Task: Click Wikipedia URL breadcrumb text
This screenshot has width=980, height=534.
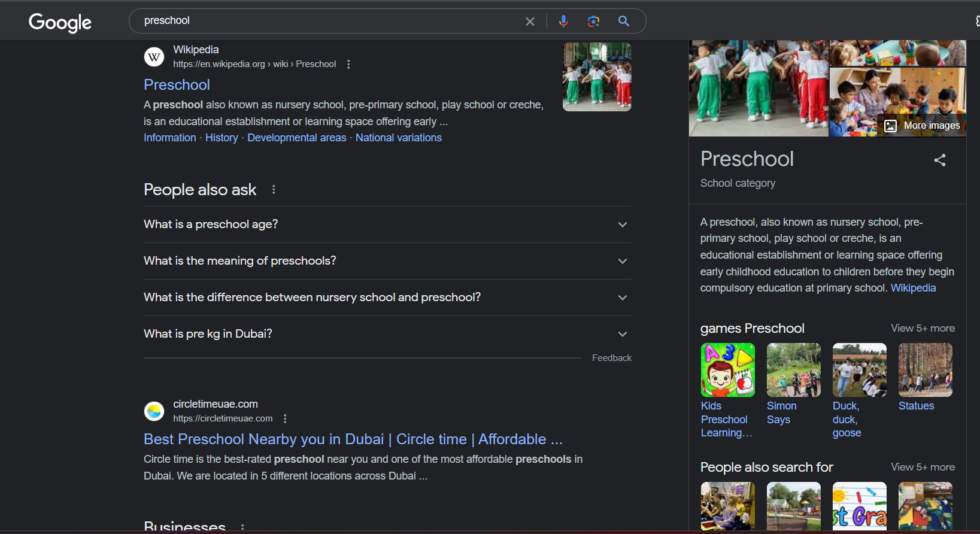Action: (254, 64)
